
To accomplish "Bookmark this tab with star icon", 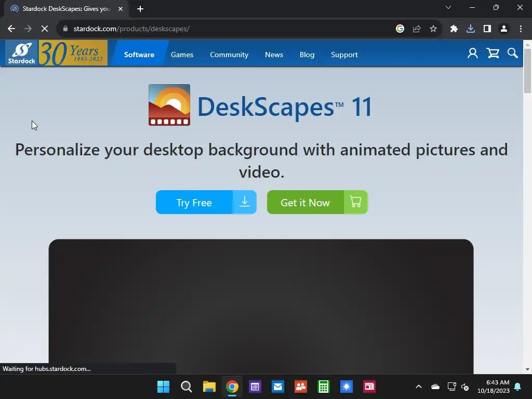I will [x=433, y=29].
